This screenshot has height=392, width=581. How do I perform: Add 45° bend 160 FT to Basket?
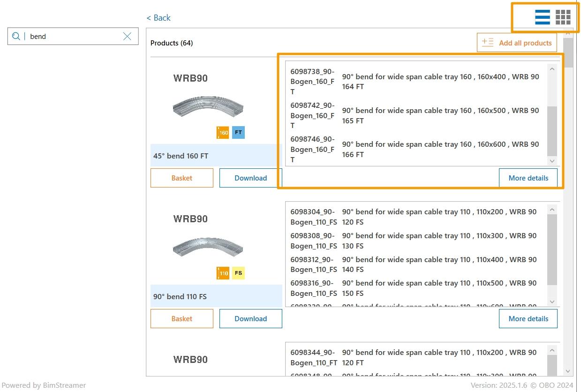coord(181,178)
